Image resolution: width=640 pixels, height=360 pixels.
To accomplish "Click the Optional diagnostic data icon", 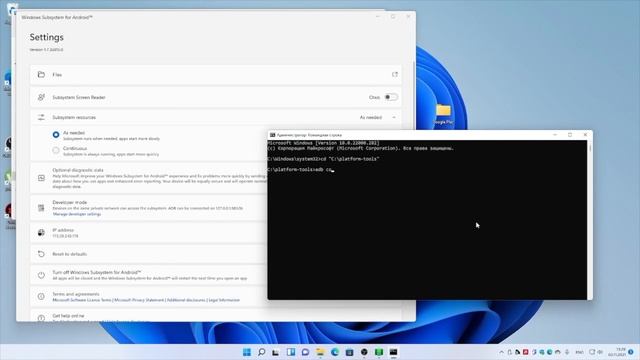I will (41, 178).
